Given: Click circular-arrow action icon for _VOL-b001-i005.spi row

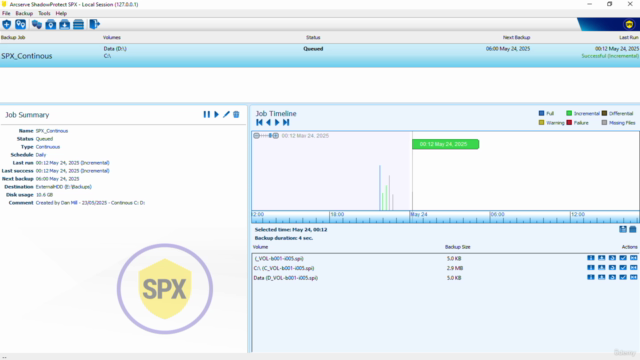Looking at the screenshot, I should (x=612, y=258).
